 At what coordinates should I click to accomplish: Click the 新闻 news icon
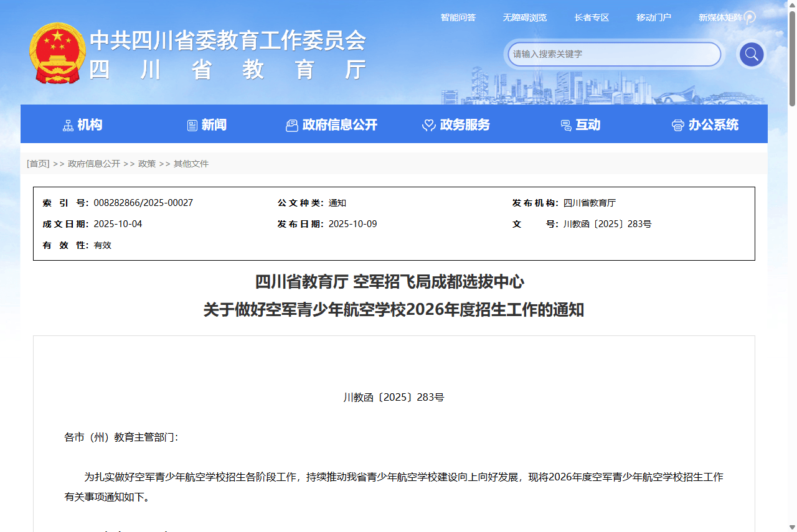tap(192, 126)
